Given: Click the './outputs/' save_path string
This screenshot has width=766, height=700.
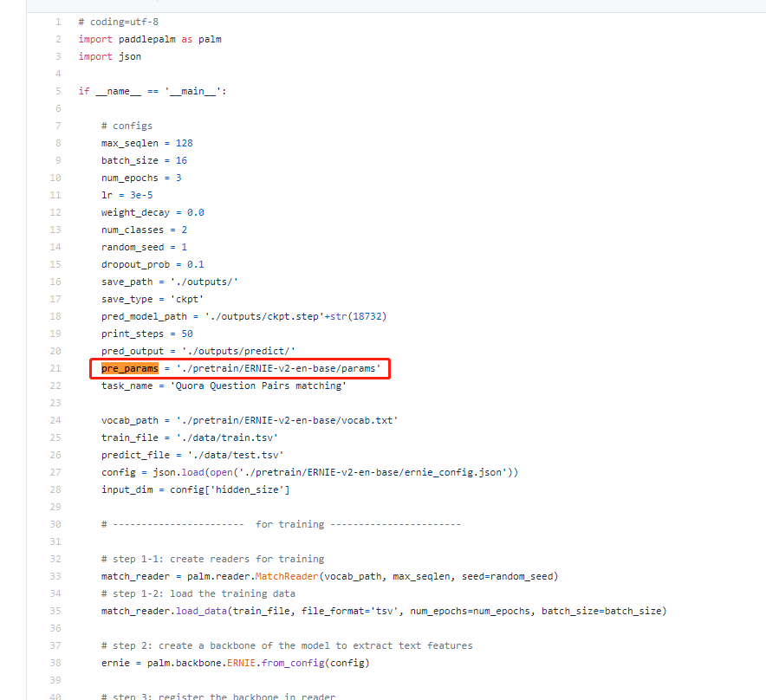Looking at the screenshot, I should (x=204, y=282).
